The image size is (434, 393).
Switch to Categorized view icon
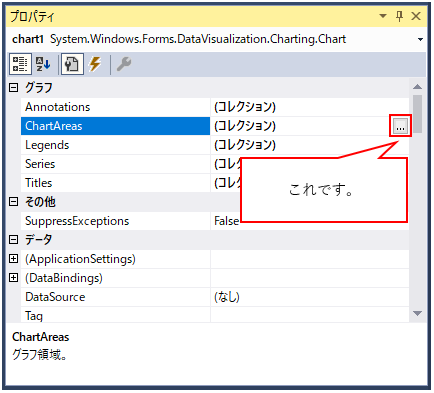[x=20, y=64]
